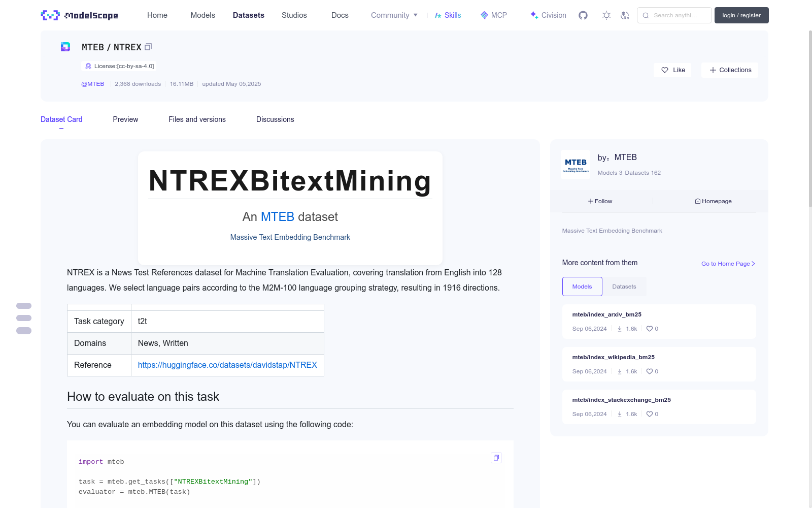Click the MTEB organization avatar
The width and height of the screenshot is (812, 508).
click(x=576, y=165)
